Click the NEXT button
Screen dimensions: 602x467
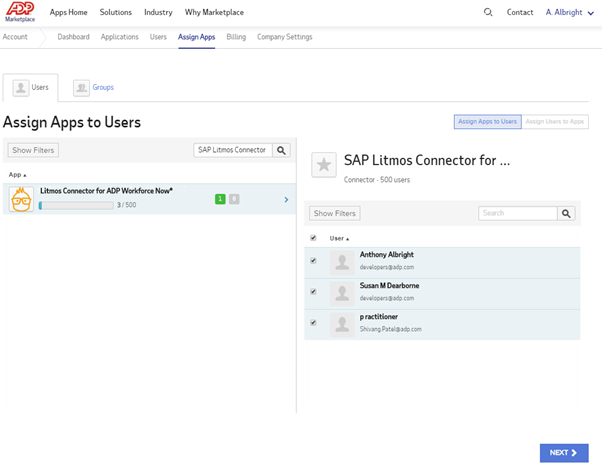[564, 453]
